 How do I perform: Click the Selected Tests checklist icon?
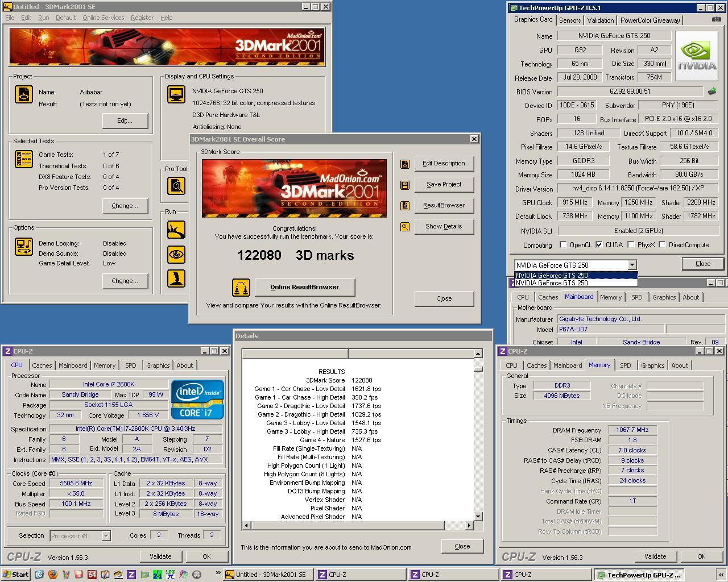[23, 159]
